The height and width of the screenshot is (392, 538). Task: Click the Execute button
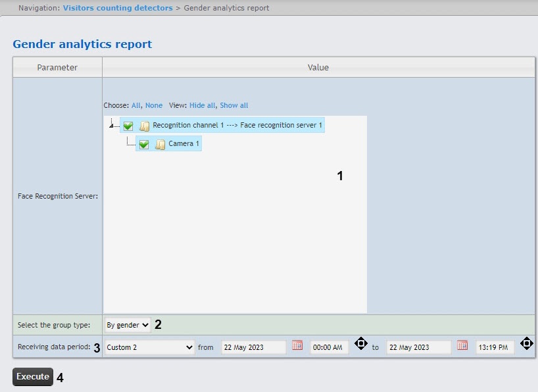33,377
